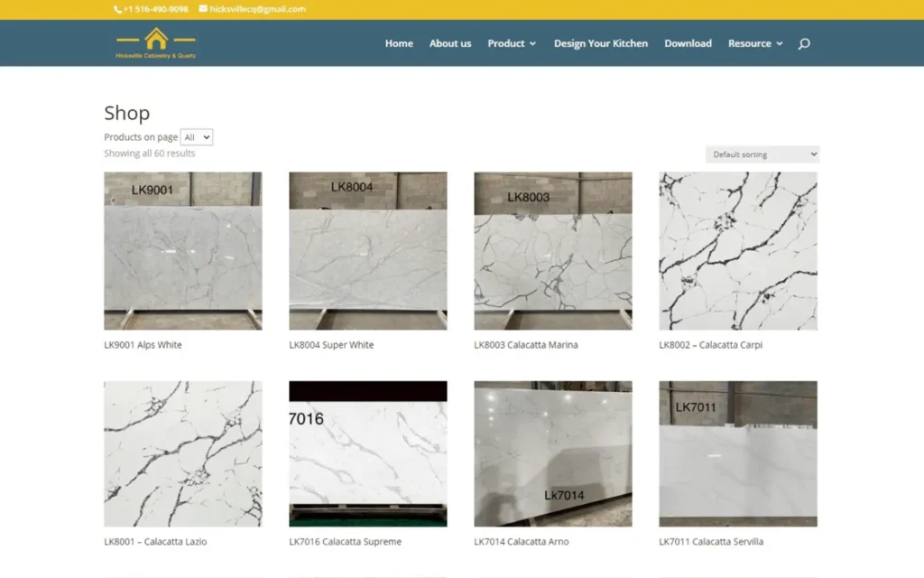
Task: Click the Lk7014 slab thumbnail image
Action: (553, 453)
